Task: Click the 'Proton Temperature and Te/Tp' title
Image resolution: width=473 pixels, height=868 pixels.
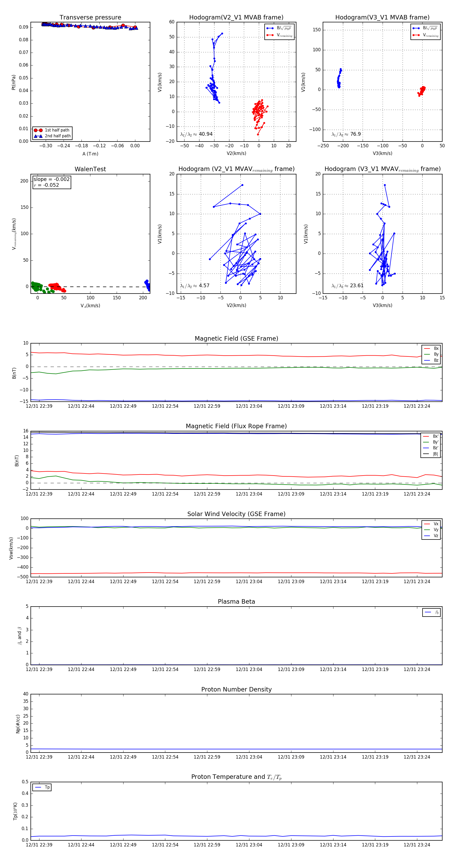Action: [236, 777]
